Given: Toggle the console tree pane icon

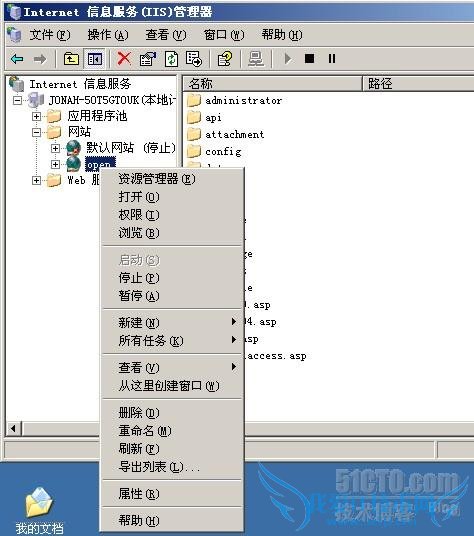Looking at the screenshot, I should [95, 59].
